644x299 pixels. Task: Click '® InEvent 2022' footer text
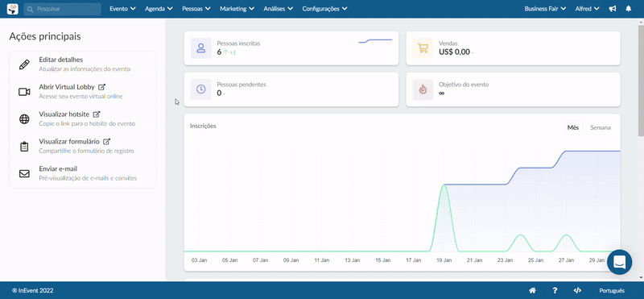tap(33, 290)
